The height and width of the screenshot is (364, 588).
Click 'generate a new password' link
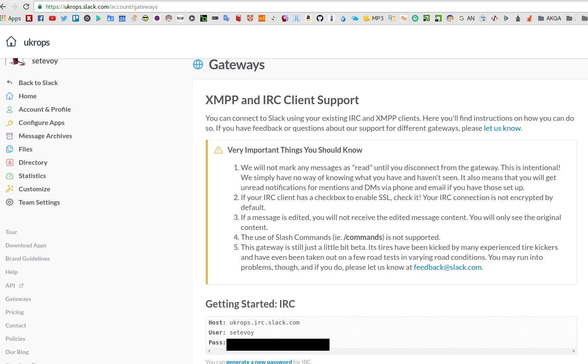259,362
